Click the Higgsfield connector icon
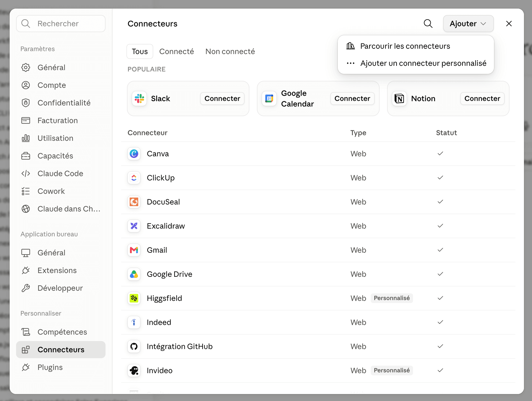532x401 pixels. pos(134,298)
